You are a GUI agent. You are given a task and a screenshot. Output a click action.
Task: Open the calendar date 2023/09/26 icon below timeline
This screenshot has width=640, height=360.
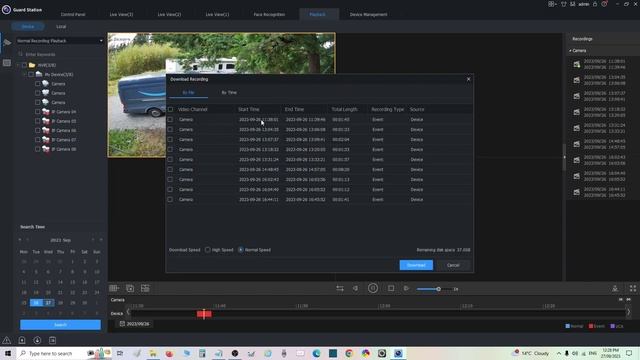(122, 324)
